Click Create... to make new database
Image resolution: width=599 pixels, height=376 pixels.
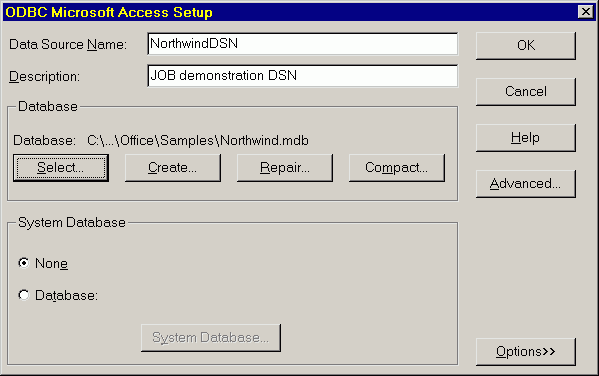[173, 168]
